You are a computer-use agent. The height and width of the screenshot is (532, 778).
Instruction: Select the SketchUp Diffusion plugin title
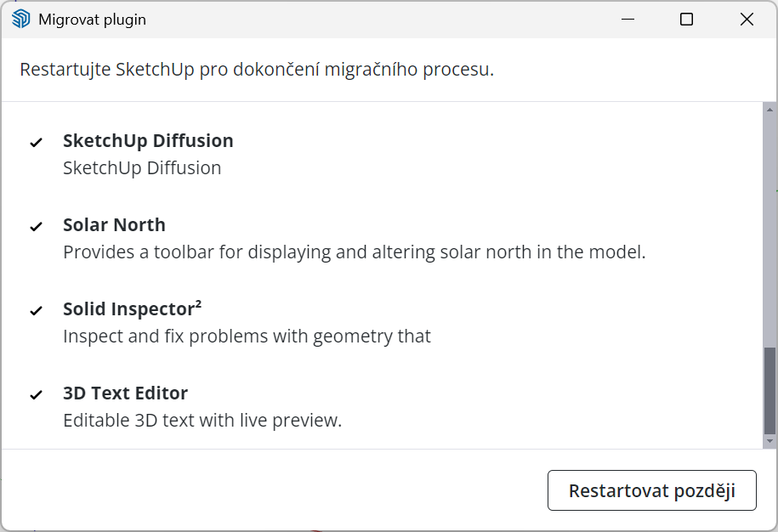coord(148,141)
